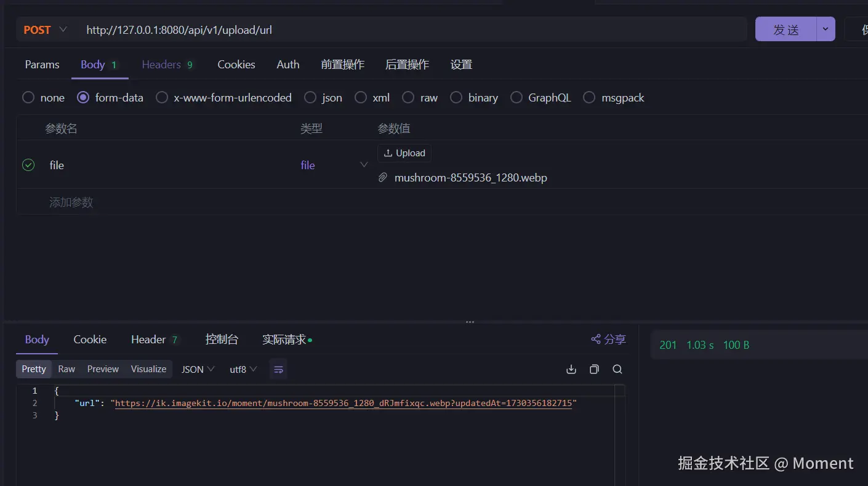Select the form-data body type
This screenshot has width=868, height=486.
click(x=83, y=97)
